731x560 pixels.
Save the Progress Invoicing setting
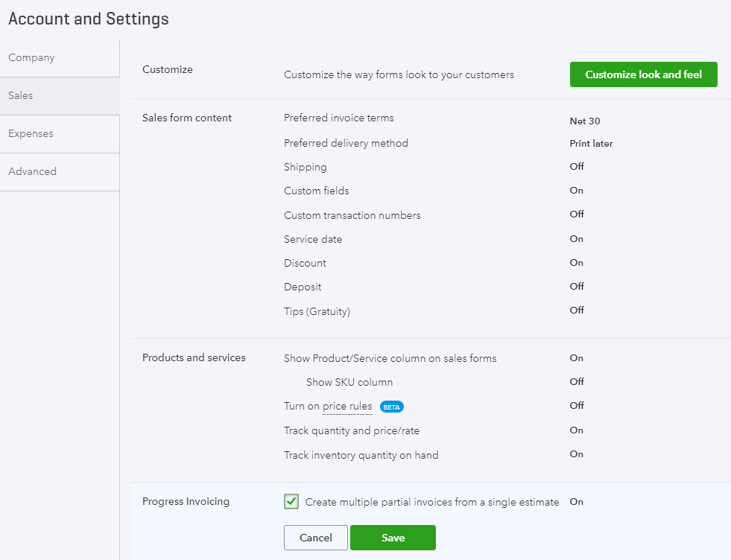(x=393, y=538)
